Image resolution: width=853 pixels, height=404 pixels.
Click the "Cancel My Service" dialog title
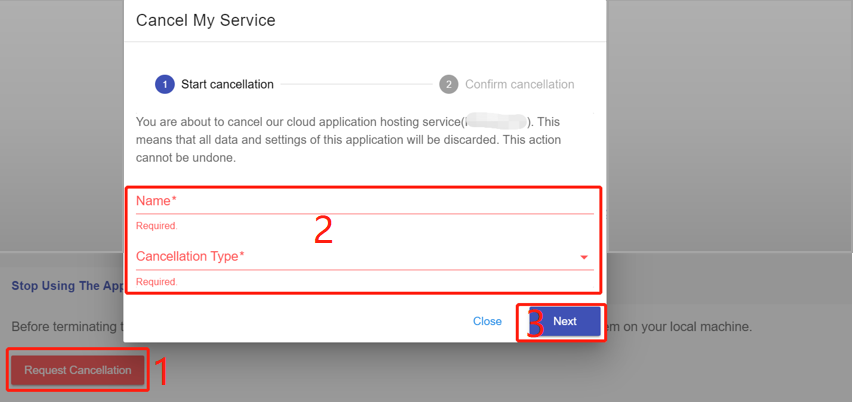pyautogui.click(x=205, y=20)
